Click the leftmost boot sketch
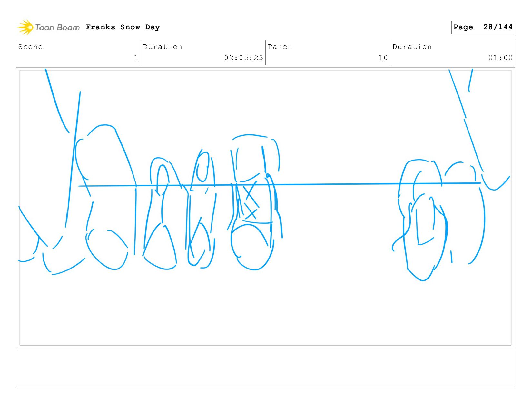This screenshot has width=532, height=411. (106, 197)
